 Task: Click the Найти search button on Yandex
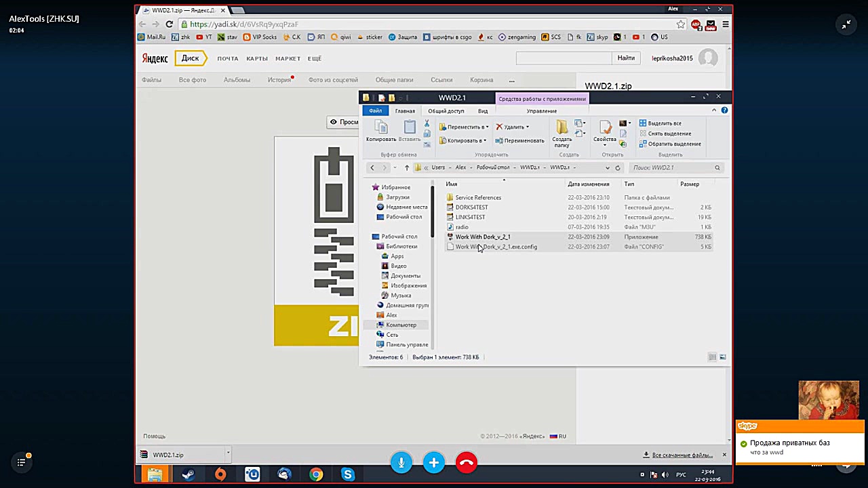pos(625,58)
